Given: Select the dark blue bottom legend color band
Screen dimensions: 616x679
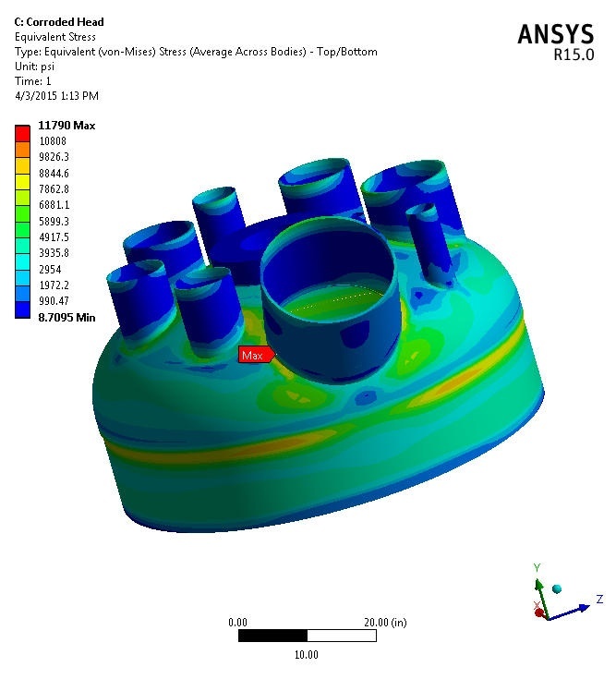Looking at the screenshot, I should tap(22, 309).
